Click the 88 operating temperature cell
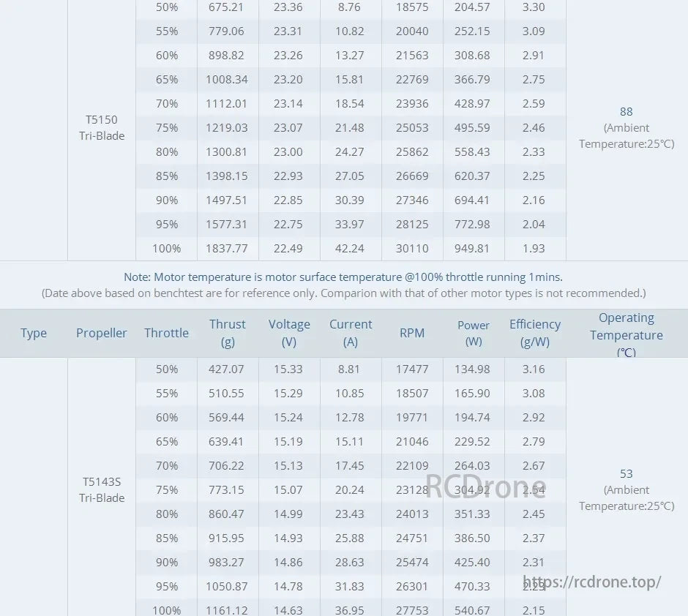The height and width of the screenshot is (616, 688). [x=627, y=112]
